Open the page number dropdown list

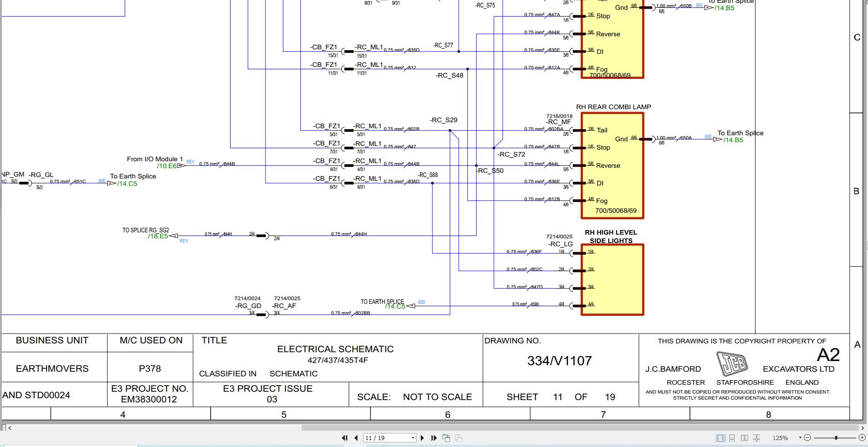click(412, 437)
